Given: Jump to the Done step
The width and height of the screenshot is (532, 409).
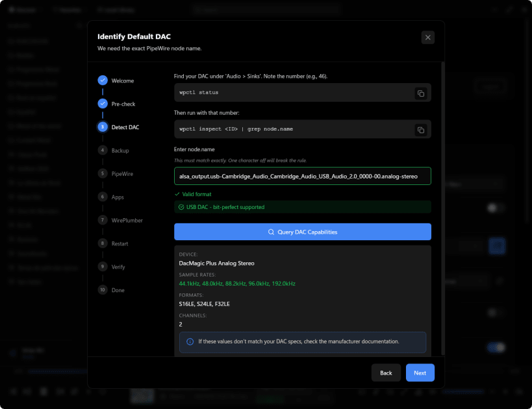Looking at the screenshot, I should tap(111, 290).
